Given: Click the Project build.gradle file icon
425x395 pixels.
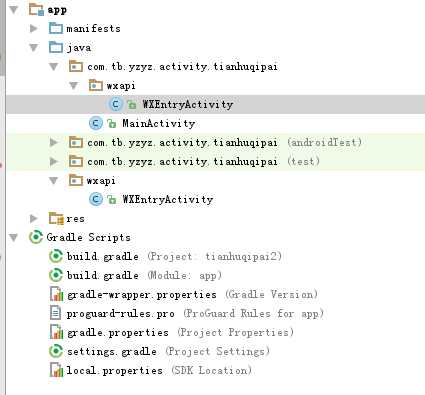Looking at the screenshot, I should click(x=56, y=256).
